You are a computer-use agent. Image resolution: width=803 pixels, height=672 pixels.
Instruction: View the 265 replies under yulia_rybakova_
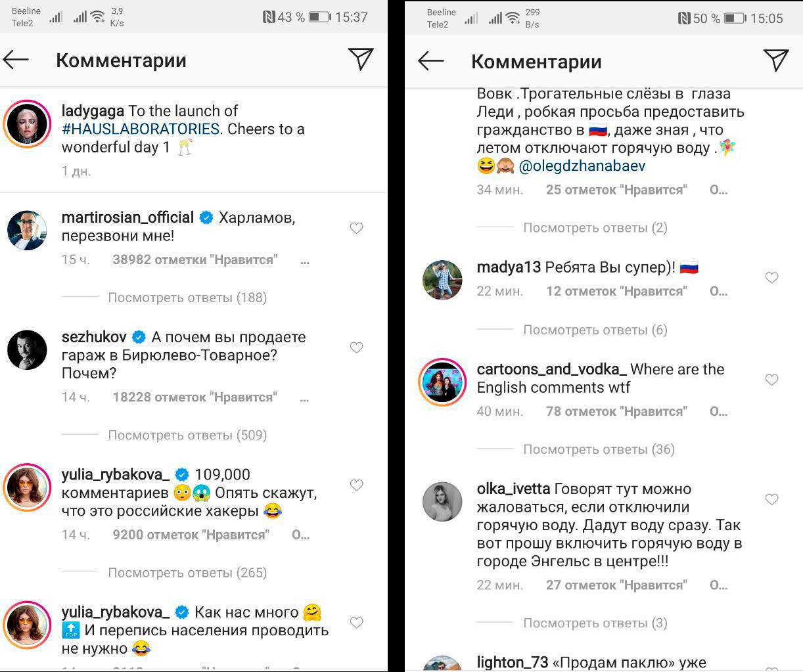point(187,573)
